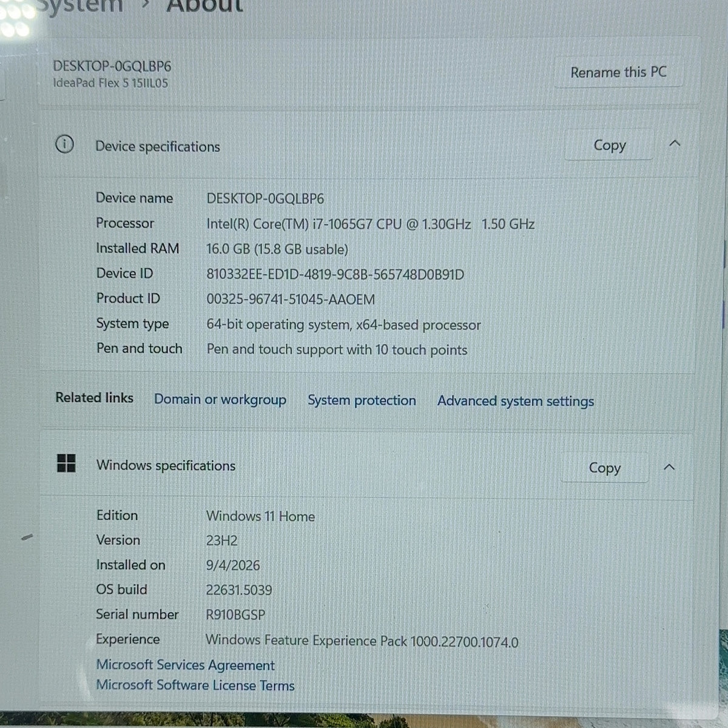The image size is (728, 728).
Task: Click the Related links label
Action: point(94,397)
